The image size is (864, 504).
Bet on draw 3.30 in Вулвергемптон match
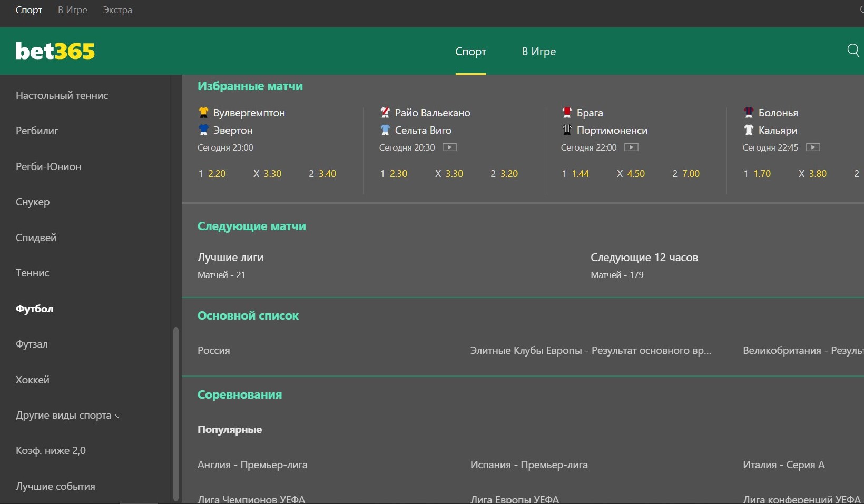point(268,174)
